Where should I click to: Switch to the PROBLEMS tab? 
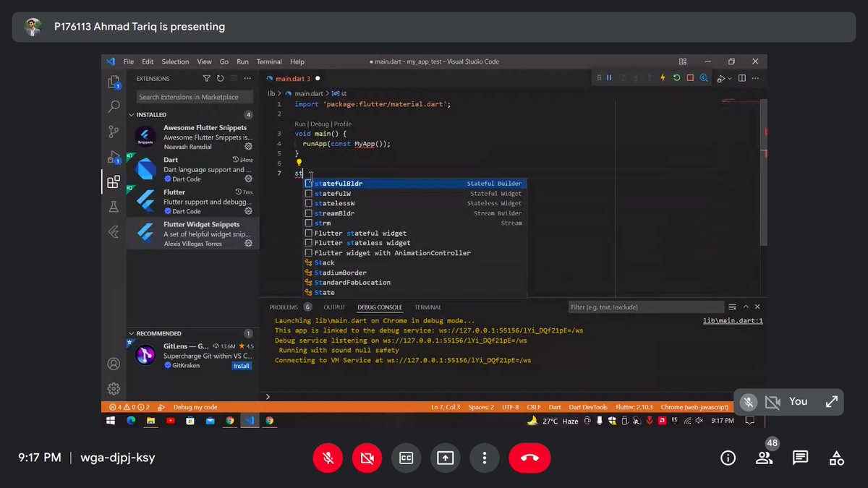pyautogui.click(x=284, y=307)
